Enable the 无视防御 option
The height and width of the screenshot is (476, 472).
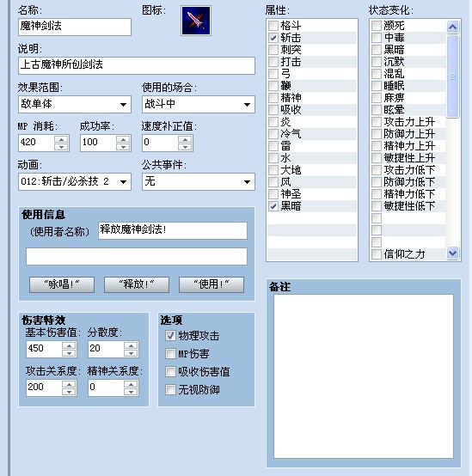point(170,390)
